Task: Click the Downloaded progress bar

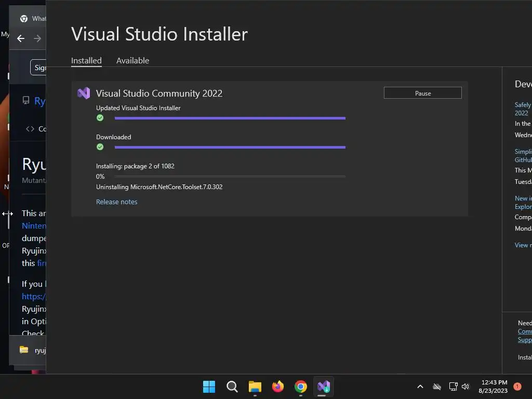Action: click(230, 147)
